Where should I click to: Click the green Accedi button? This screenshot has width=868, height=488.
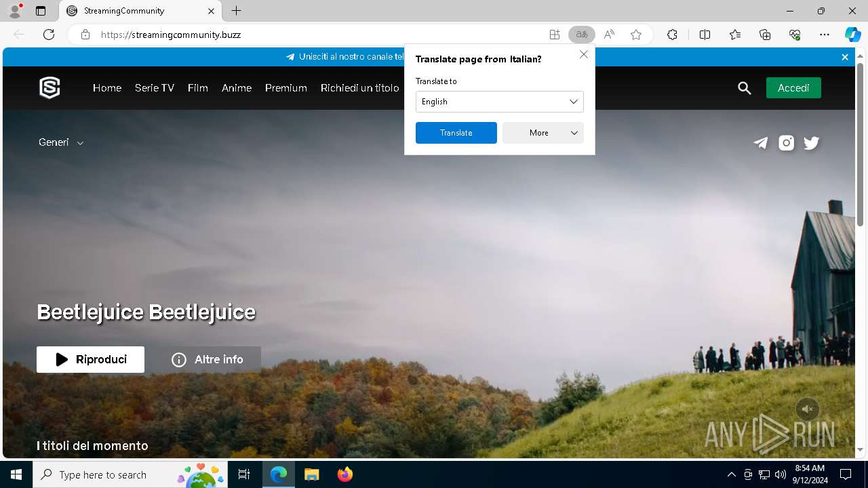tap(793, 88)
